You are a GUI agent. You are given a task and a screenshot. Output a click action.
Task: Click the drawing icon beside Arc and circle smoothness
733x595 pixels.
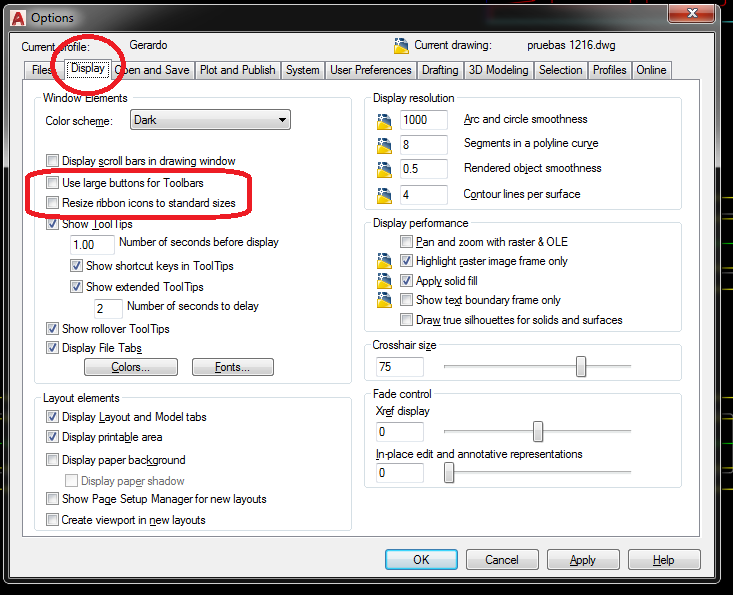tap(384, 122)
